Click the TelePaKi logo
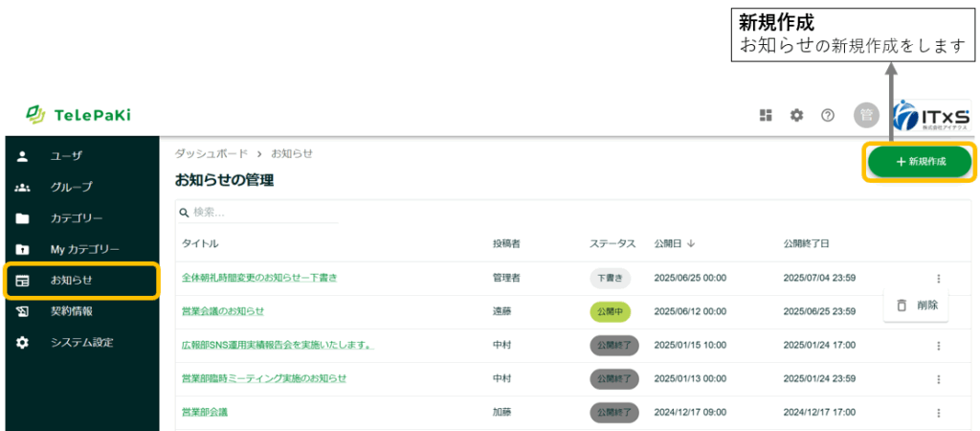 pos(78,115)
